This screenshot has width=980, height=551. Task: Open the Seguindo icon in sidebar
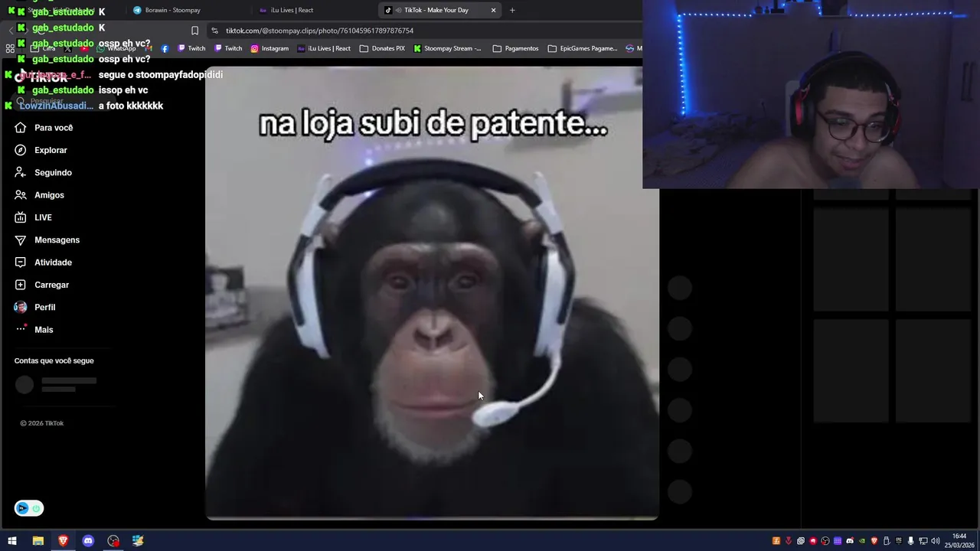tap(21, 172)
